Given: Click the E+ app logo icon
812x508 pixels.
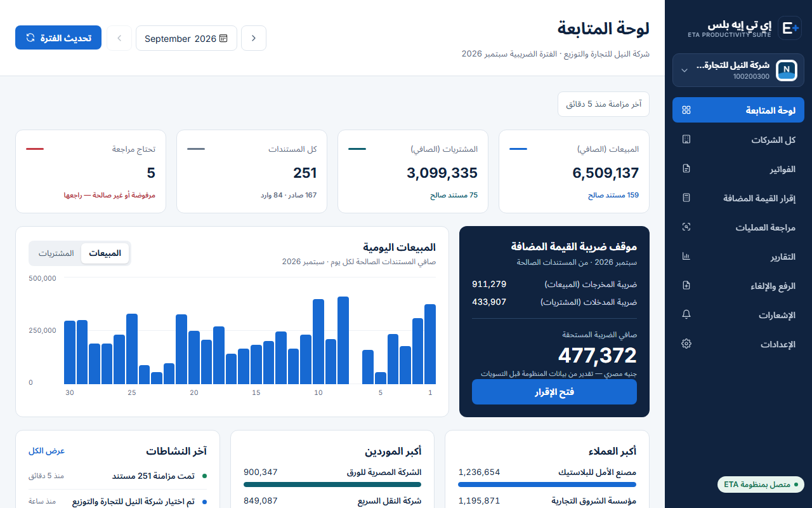Looking at the screenshot, I should coord(790,28).
